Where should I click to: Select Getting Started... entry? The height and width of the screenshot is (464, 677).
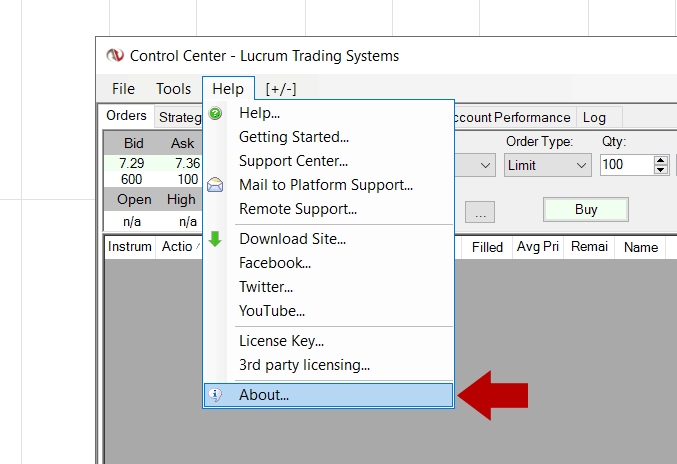tap(328, 137)
